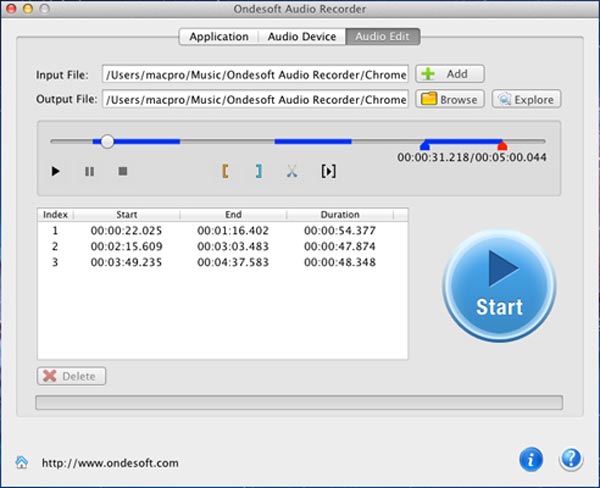Set the segment start bracket marker
The image size is (600, 488).
pyautogui.click(x=225, y=171)
